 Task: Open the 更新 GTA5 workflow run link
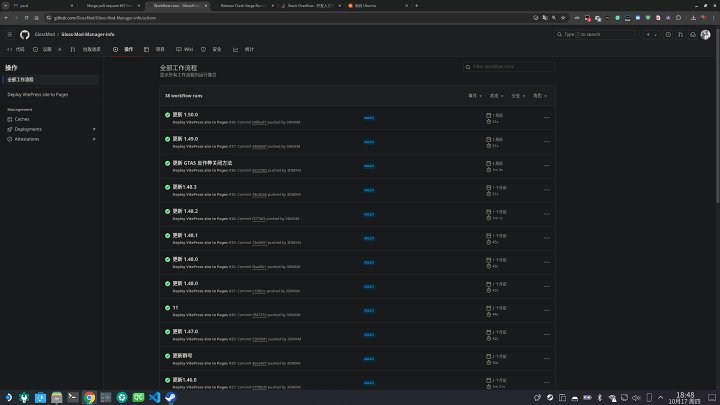(202, 162)
